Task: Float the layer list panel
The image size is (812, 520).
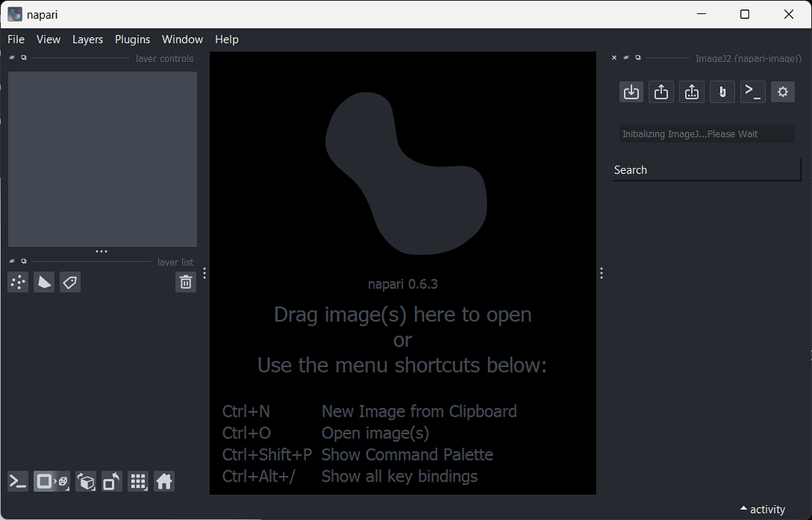Action: 24,261
